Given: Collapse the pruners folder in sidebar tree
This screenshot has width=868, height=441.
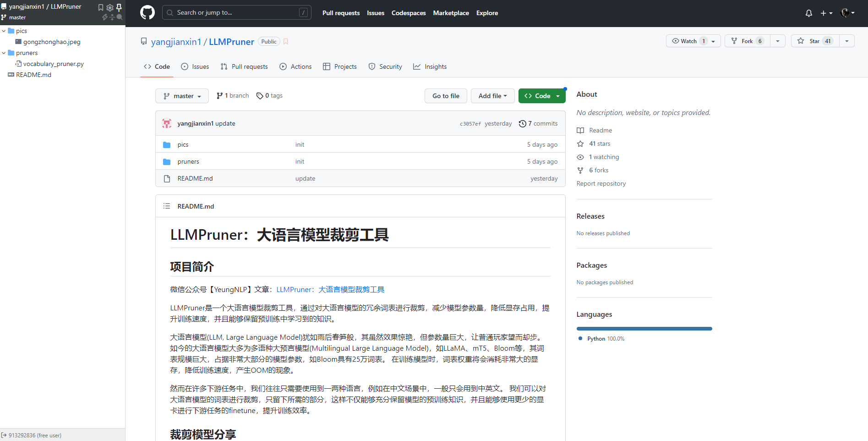Looking at the screenshot, I should click(x=4, y=53).
